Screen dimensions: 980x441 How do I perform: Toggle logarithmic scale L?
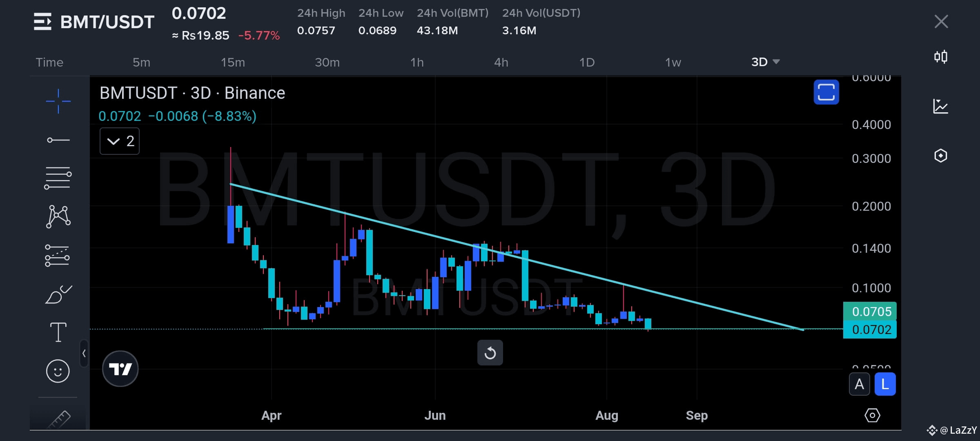point(885,384)
